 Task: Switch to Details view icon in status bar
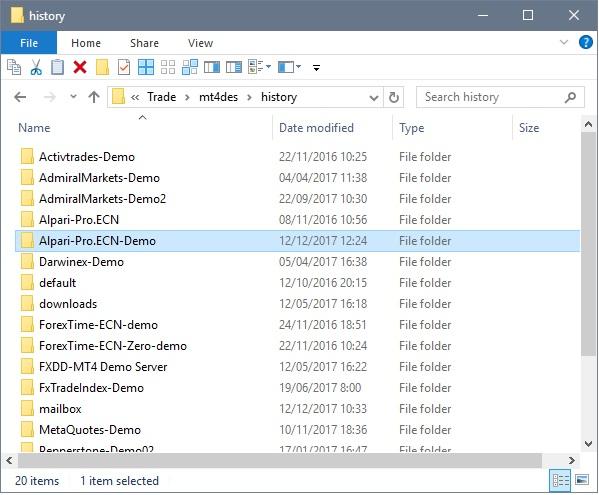point(561,480)
